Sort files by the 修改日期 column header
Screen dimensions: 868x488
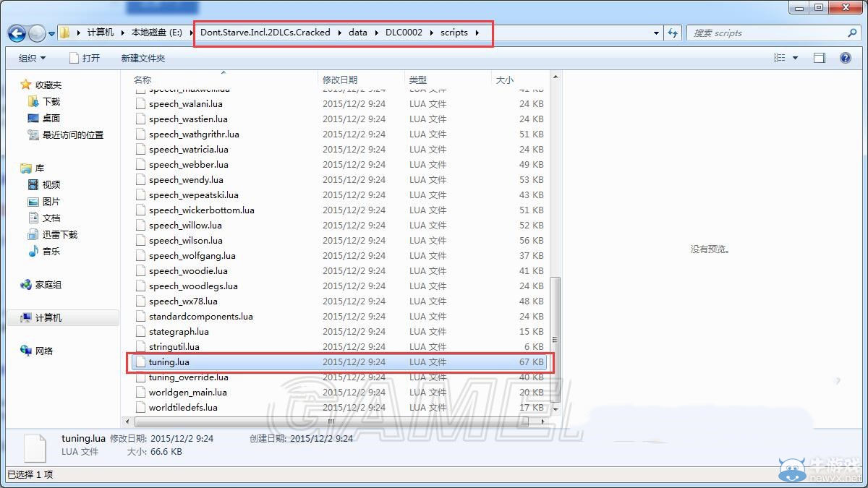(x=340, y=80)
